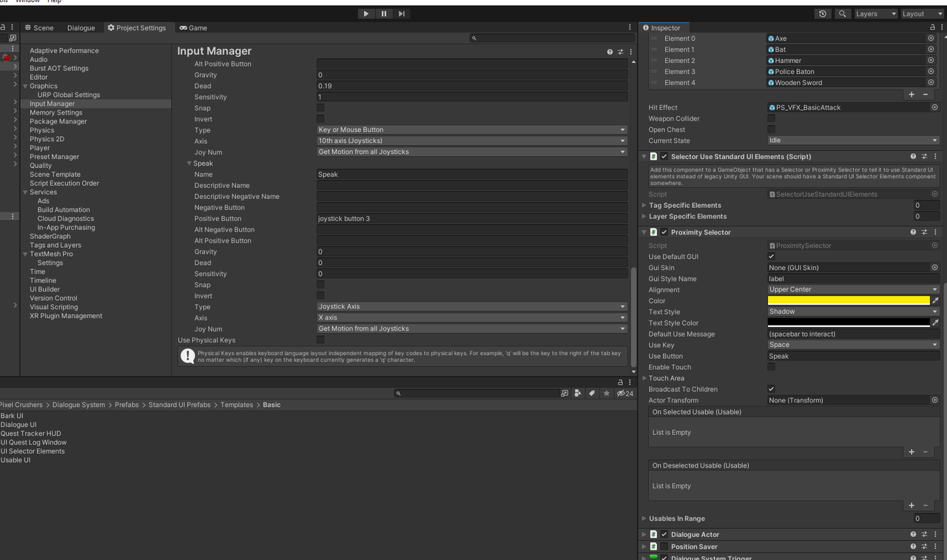The image size is (947, 560).
Task: Open the Inspector panel's three-dot menu
Action: click(x=941, y=27)
